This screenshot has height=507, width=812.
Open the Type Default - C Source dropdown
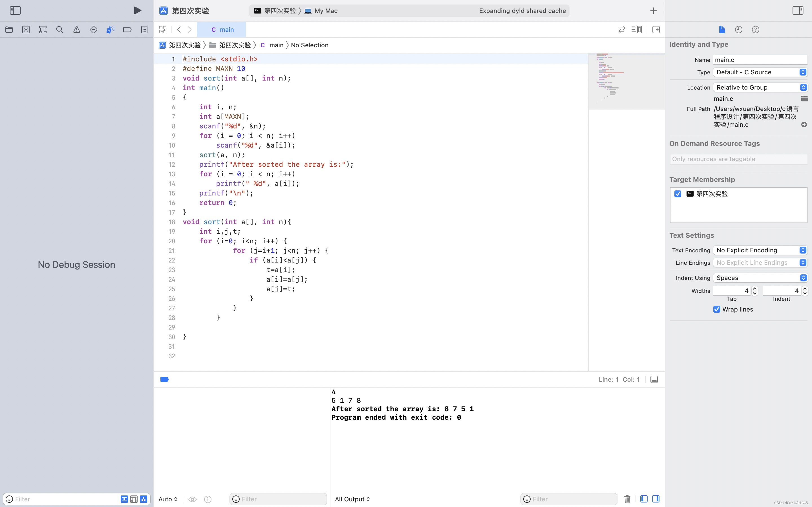tap(760, 72)
